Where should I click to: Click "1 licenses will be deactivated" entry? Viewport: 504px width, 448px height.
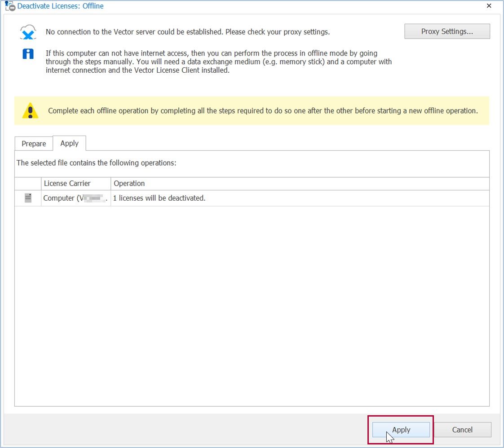(159, 198)
